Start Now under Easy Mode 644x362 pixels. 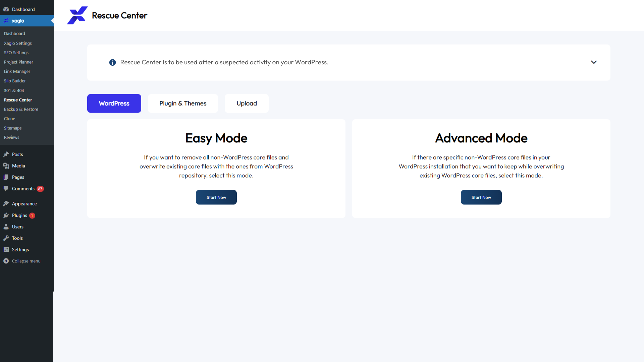point(216,197)
